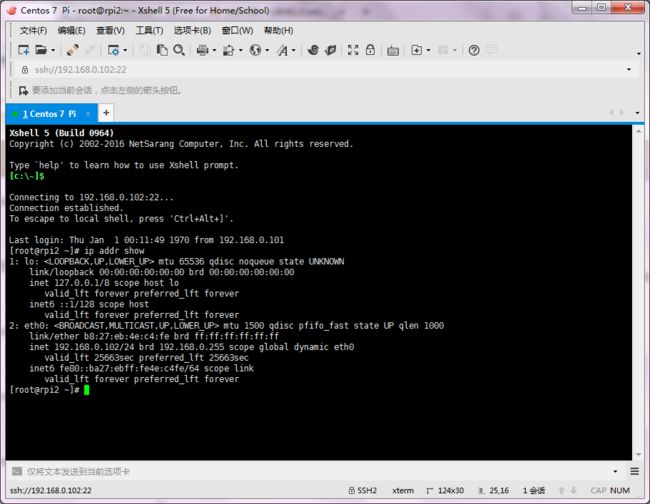Open sessions folder icon in toolbar

coord(41,50)
